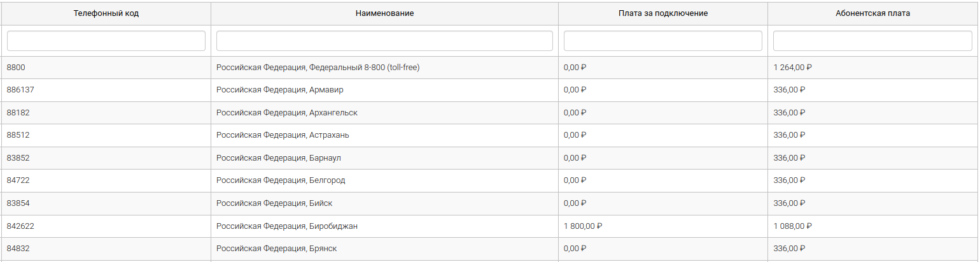
Task: Click the 1 264,00 ₽ subscription fee cell
Action: pyautogui.click(x=792, y=68)
